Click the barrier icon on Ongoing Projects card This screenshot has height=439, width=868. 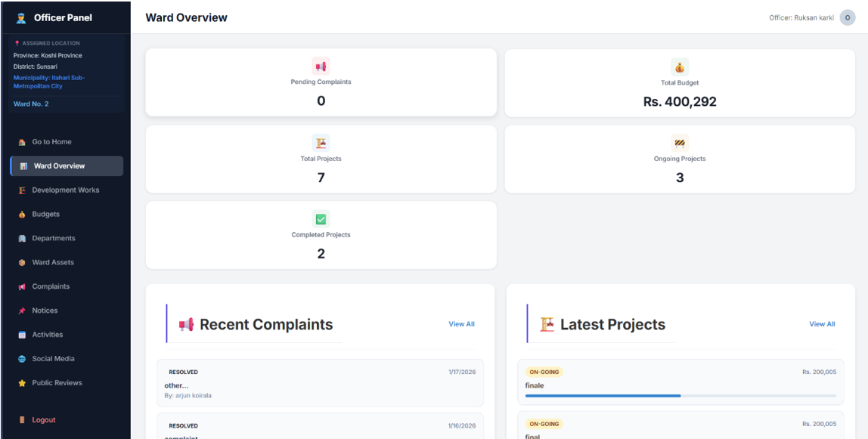point(680,144)
